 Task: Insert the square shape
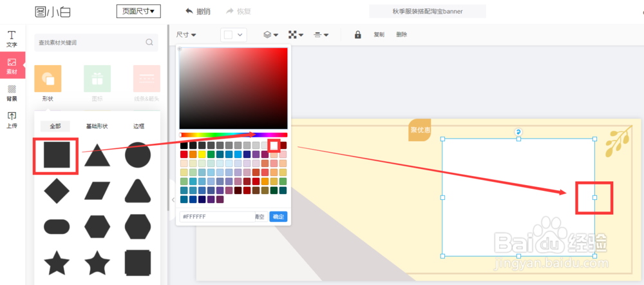pyautogui.click(x=57, y=155)
